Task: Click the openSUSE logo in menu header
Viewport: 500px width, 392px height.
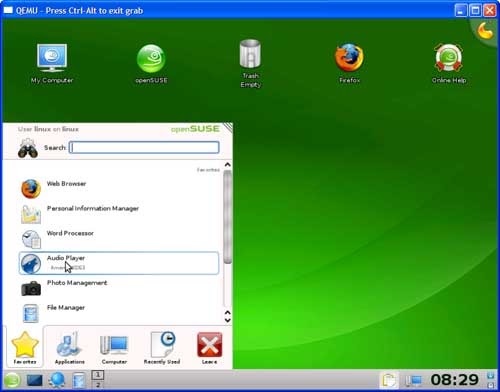Action: 195,129
